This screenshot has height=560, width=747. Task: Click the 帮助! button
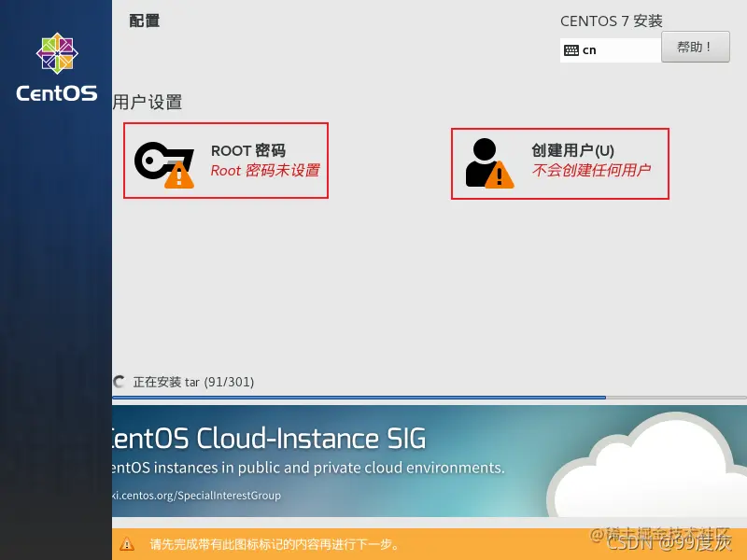pos(695,47)
